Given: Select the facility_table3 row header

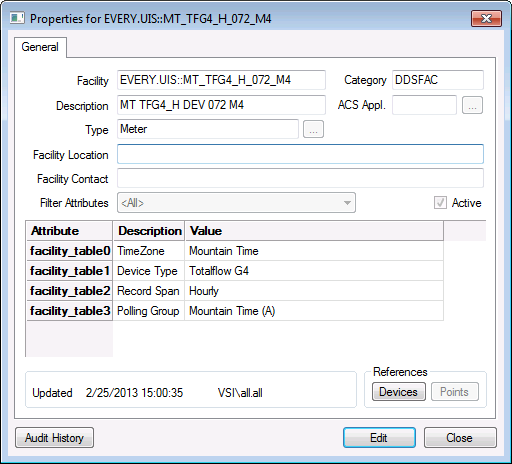Looking at the screenshot, I should 69,311.
